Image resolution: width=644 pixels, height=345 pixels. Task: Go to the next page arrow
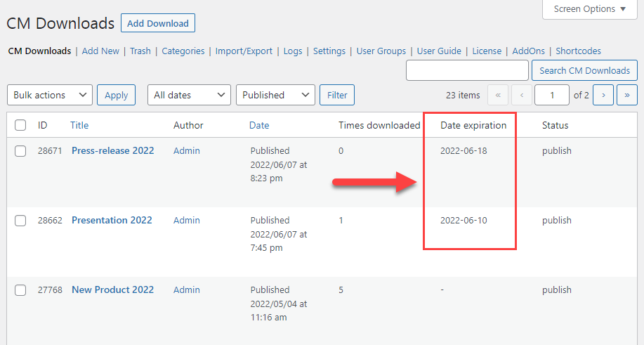point(603,95)
